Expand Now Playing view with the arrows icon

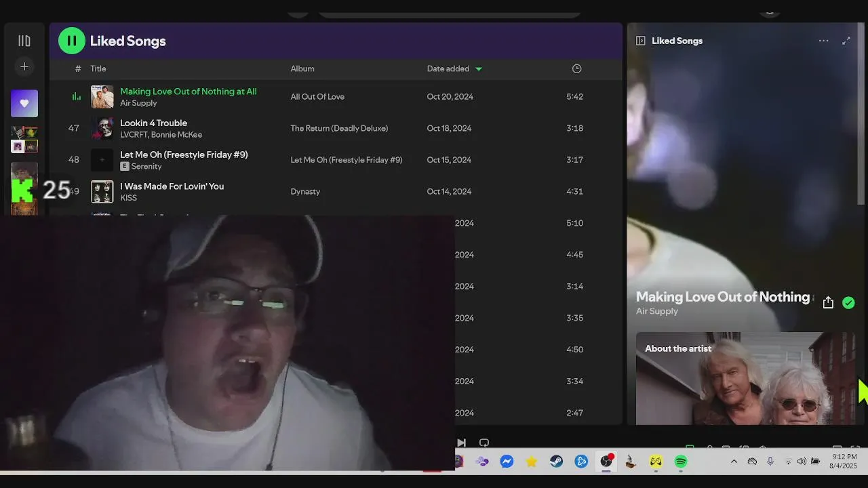(x=846, y=41)
